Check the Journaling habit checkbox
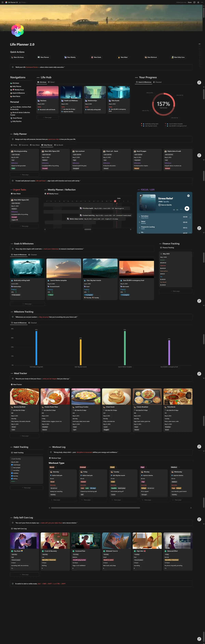Image resolution: width=205 pixels, height=644 pixels. point(12,470)
